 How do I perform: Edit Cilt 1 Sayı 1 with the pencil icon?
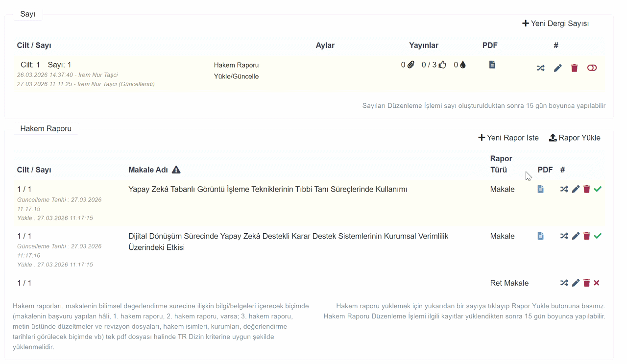557,68
